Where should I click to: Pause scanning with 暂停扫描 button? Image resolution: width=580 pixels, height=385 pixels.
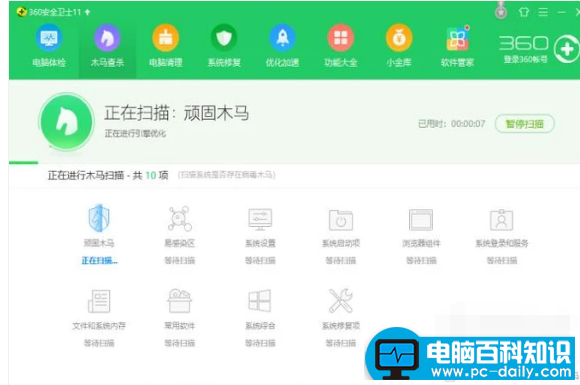pos(525,124)
